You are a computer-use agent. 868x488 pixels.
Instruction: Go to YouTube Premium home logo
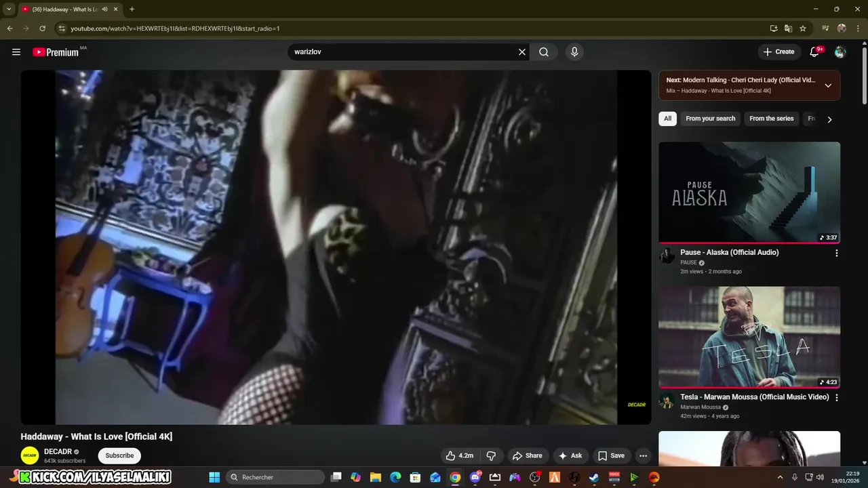coord(56,52)
